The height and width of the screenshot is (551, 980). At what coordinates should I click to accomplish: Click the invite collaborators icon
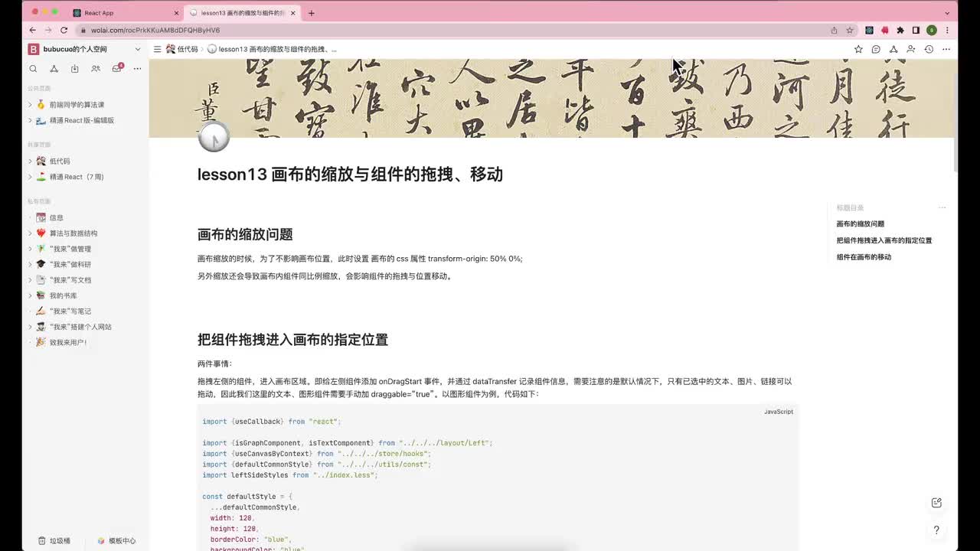pos(911,49)
